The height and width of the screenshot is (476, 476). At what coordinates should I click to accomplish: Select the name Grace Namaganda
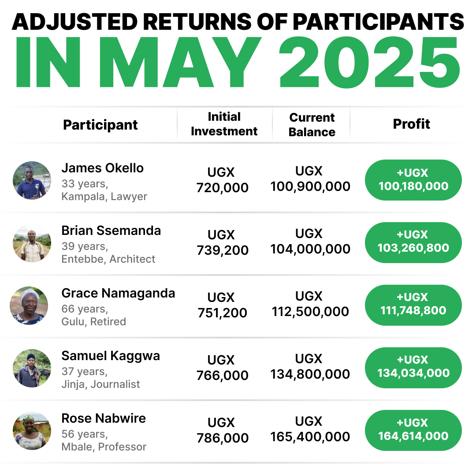pyautogui.click(x=118, y=293)
